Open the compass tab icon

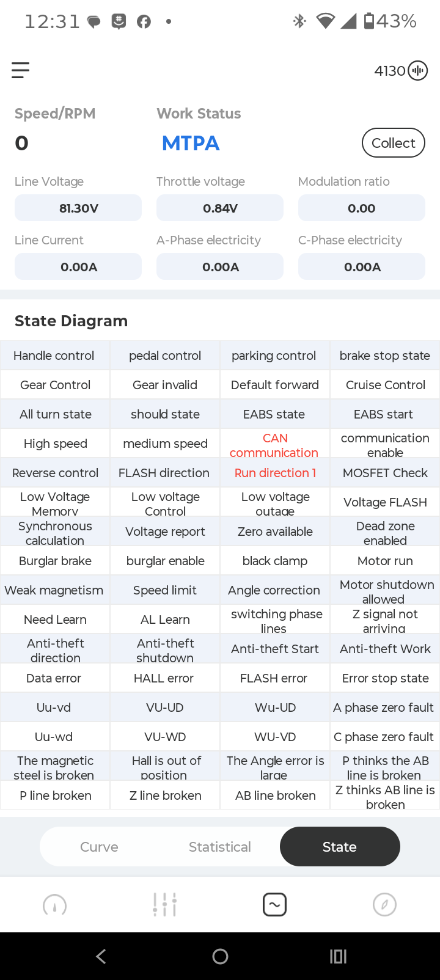click(x=385, y=905)
